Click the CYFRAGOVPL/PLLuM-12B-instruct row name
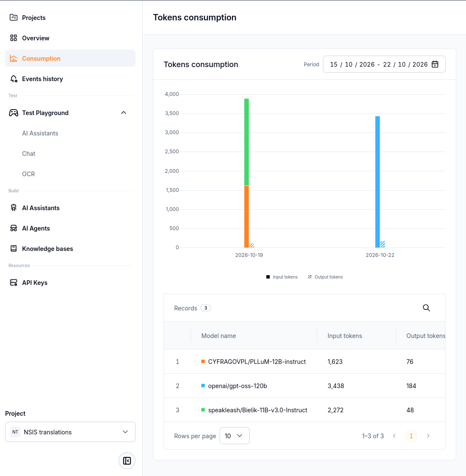The width and height of the screenshot is (466, 476). 257,361
